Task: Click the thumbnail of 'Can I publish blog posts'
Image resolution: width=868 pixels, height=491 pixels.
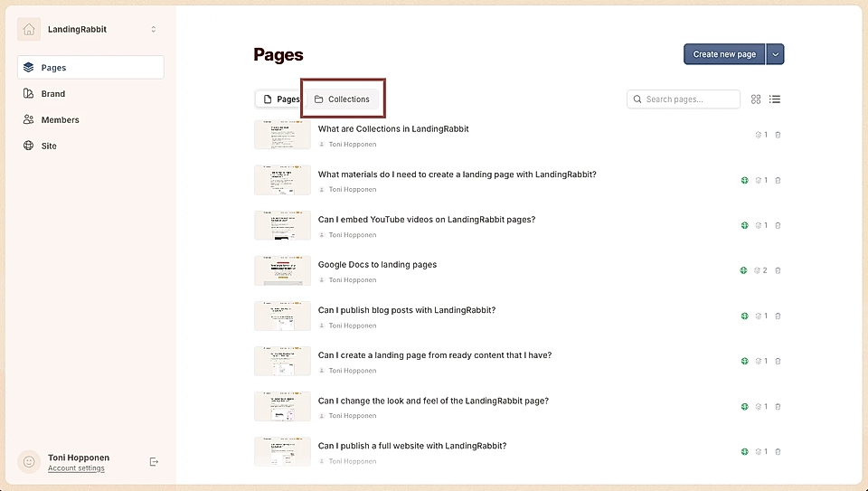Action: (x=282, y=316)
